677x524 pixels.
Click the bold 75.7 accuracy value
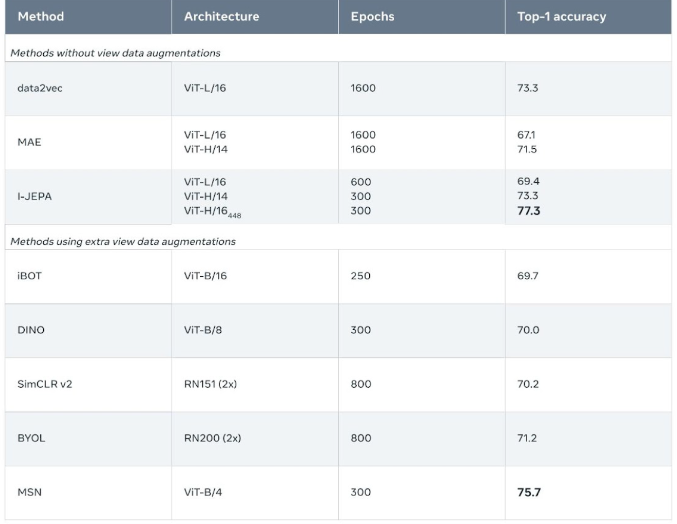pyautogui.click(x=528, y=492)
